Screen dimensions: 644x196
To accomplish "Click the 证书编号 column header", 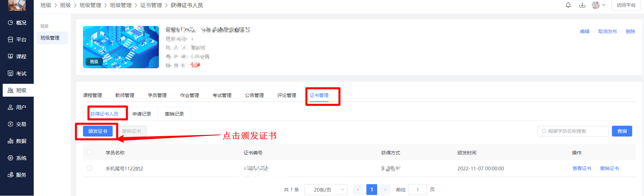I will [253, 153].
